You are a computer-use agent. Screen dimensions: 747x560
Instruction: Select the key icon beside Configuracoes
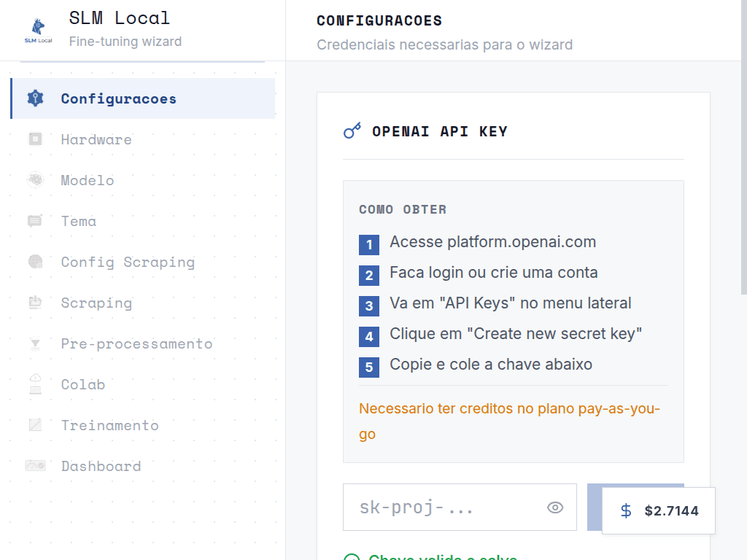click(x=35, y=98)
